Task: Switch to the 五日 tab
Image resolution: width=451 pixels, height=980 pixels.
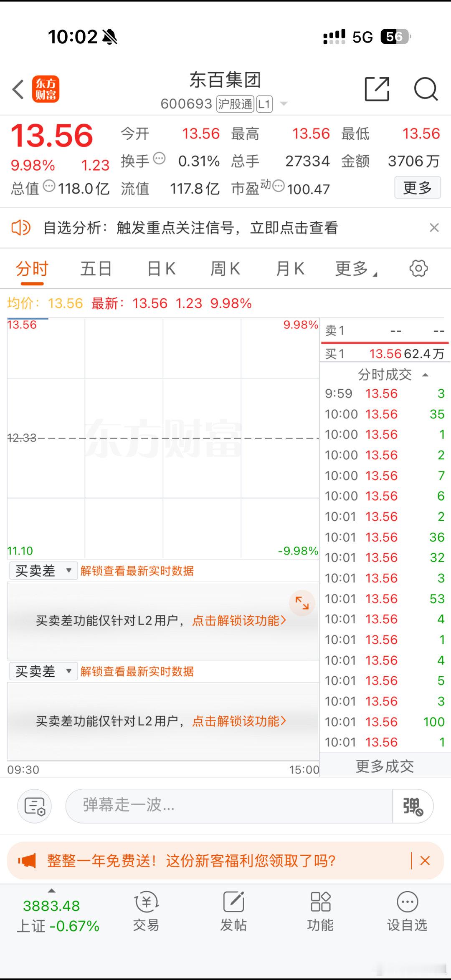Action: click(96, 269)
